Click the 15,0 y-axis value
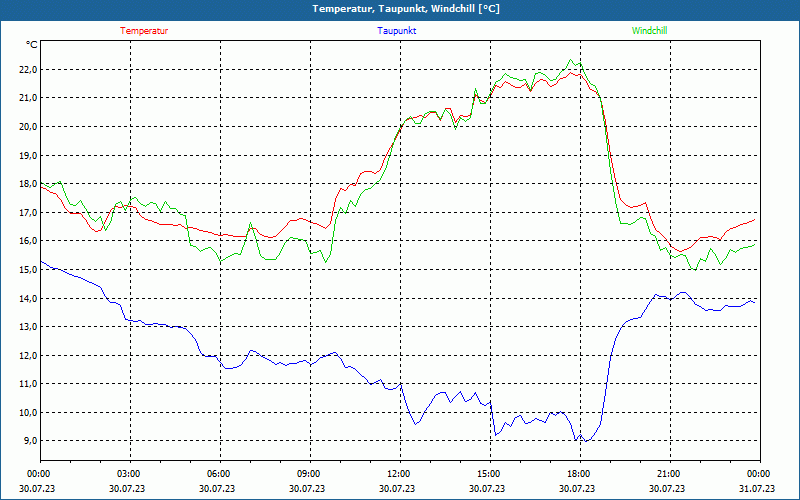This screenshot has width=800, height=500. click(28, 269)
